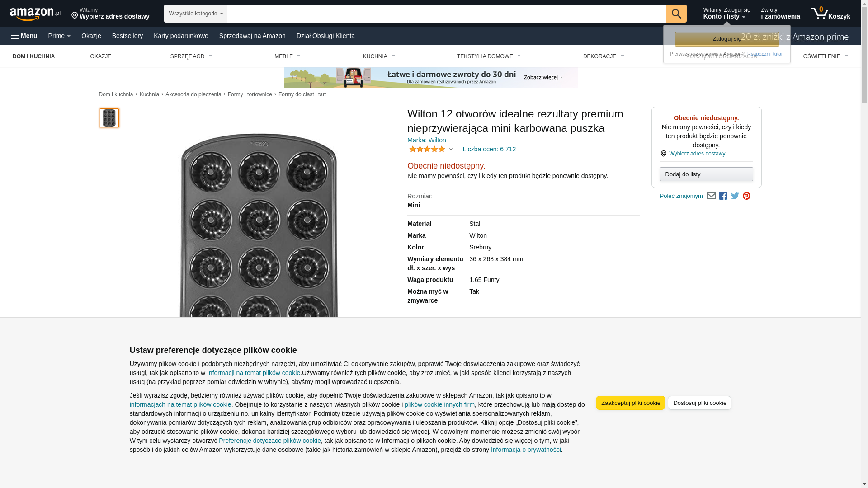Share product via email icon
This screenshot has width=868, height=488.
(x=711, y=196)
